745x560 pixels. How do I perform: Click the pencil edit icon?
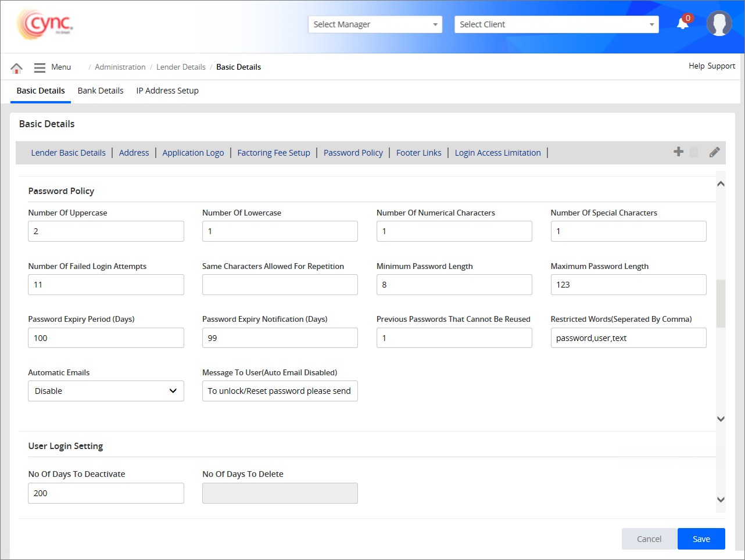pyautogui.click(x=714, y=152)
